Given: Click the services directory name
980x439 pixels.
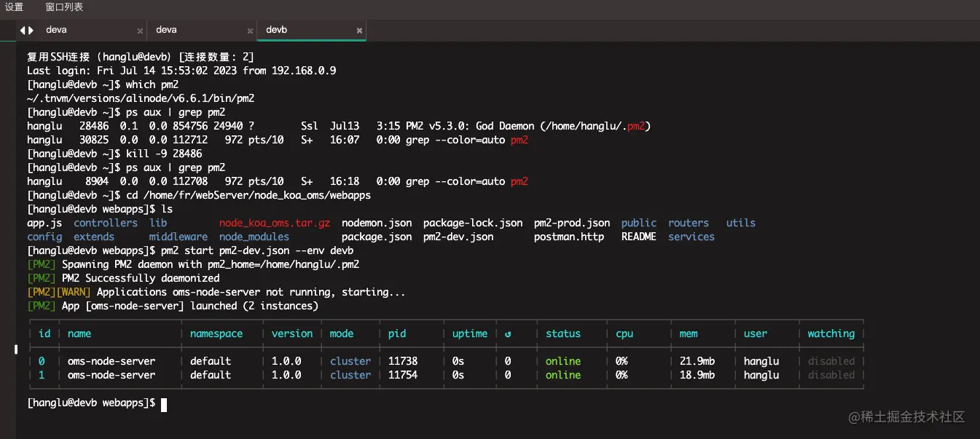Looking at the screenshot, I should tap(691, 237).
